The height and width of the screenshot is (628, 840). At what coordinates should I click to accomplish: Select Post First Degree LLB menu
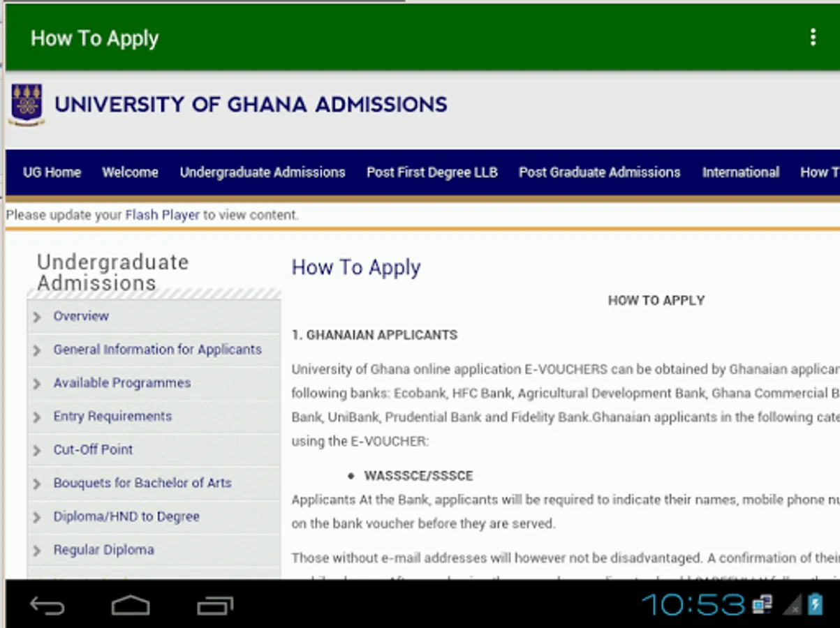point(432,172)
